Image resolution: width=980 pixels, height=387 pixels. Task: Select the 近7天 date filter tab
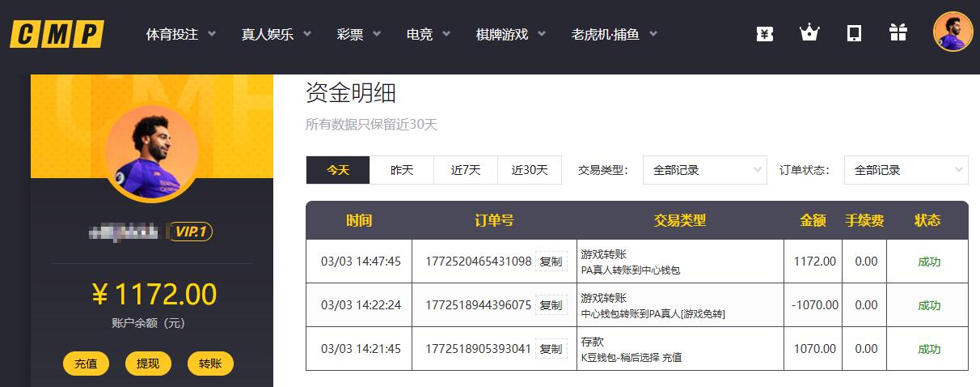pos(466,170)
